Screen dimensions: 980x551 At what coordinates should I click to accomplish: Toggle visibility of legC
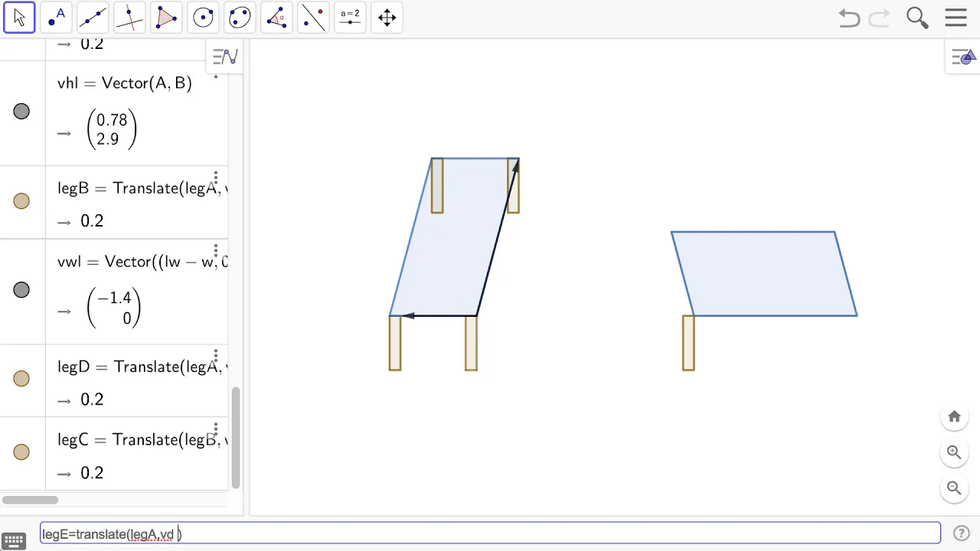click(21, 452)
